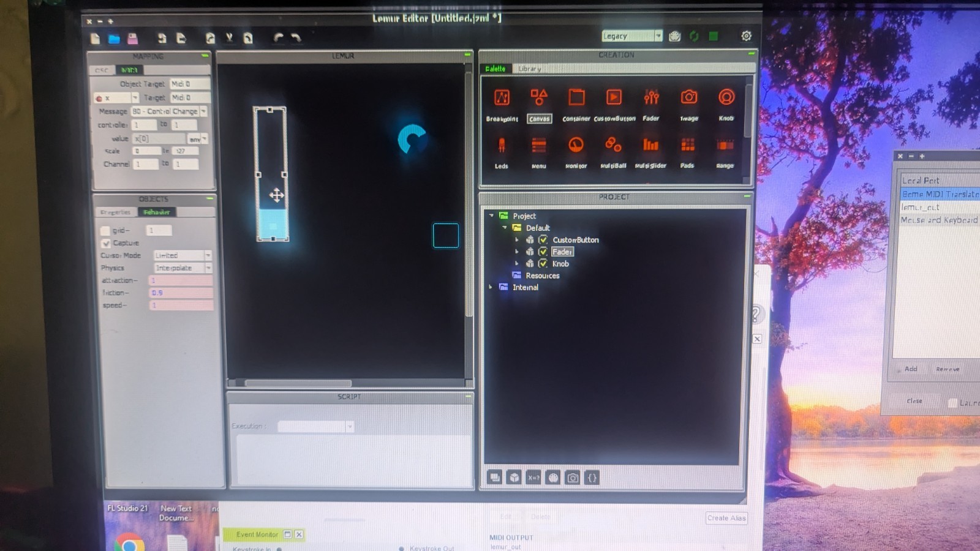Toggle the Fader checkbox in the project tree
This screenshot has width=980, height=551.
(543, 252)
